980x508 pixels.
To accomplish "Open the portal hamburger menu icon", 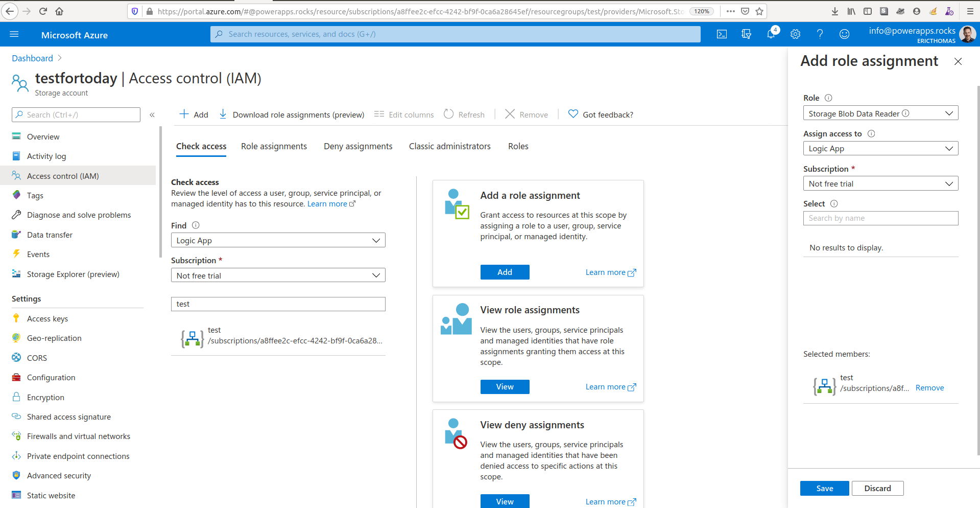I will point(14,34).
